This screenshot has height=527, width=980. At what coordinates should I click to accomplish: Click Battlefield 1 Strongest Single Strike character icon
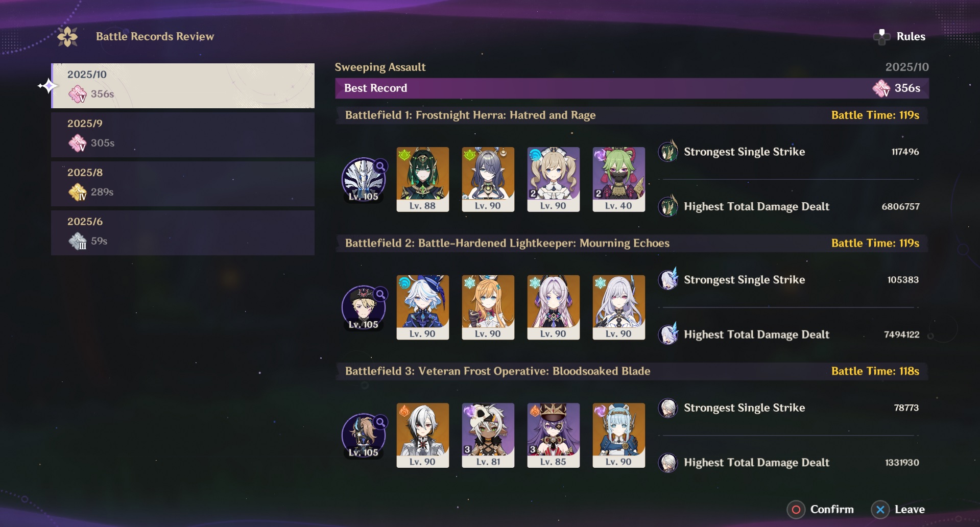[668, 152]
